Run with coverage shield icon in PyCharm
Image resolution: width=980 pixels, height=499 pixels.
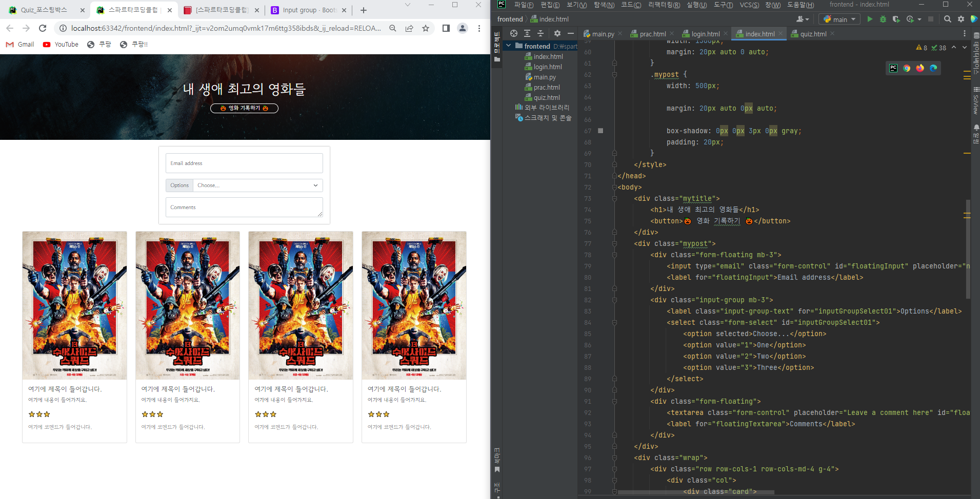click(896, 19)
